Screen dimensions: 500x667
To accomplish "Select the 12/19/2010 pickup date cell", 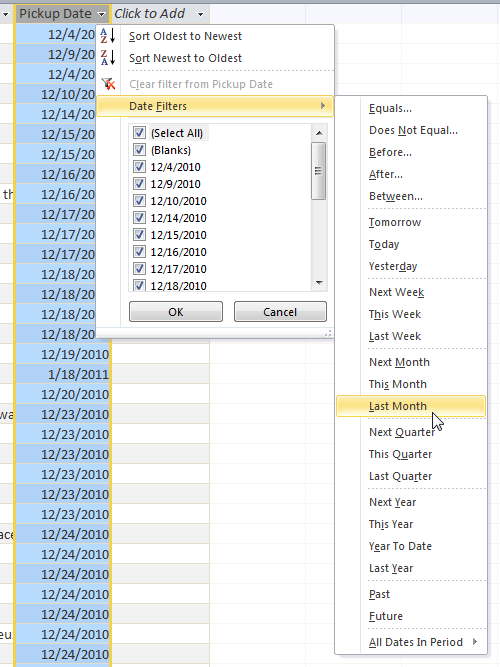I will tap(63, 354).
